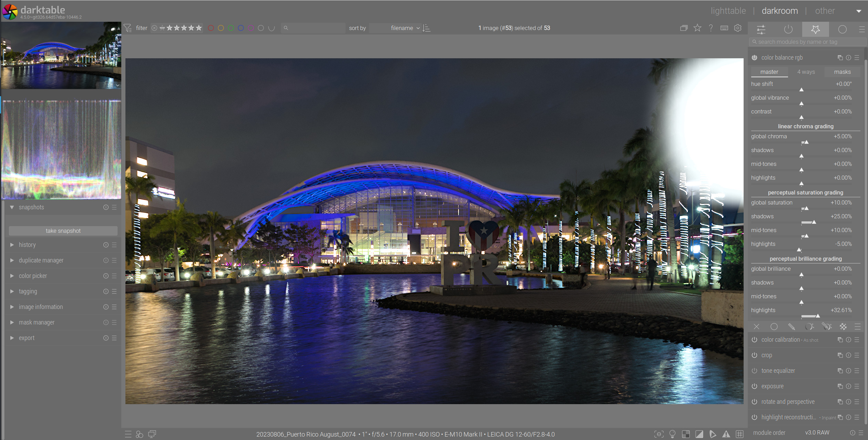Select the raster mask checkerboard icon
Image resolution: width=868 pixels, height=440 pixels.
pos(843,327)
